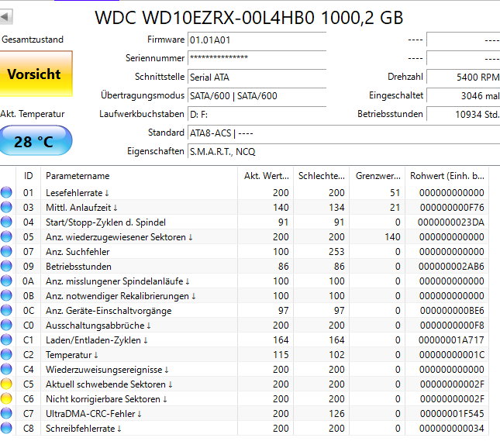500x448 pixels.
Task: Click the previous disk arrow button
Action: [x=6, y=17]
